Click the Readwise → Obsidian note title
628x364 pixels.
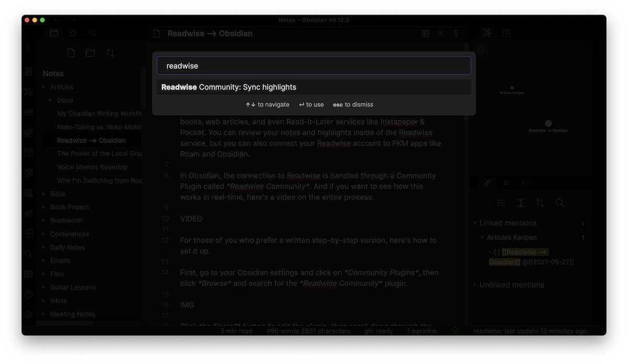[x=210, y=33]
